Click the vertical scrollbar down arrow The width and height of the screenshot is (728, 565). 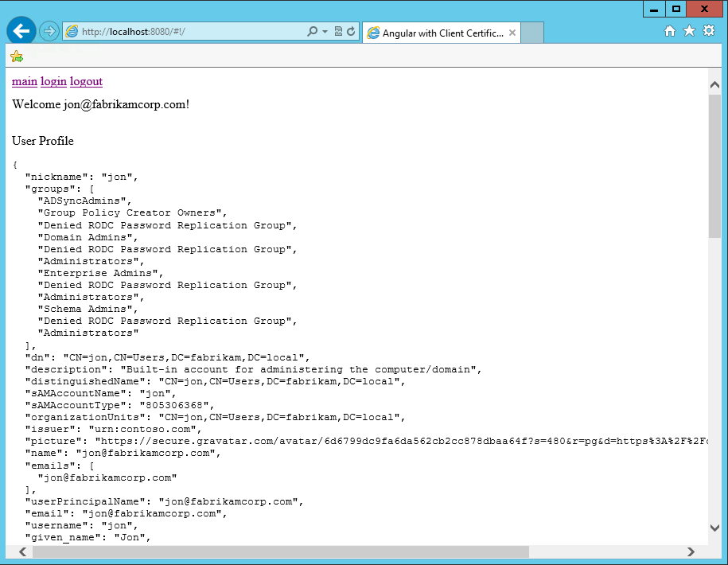click(714, 527)
